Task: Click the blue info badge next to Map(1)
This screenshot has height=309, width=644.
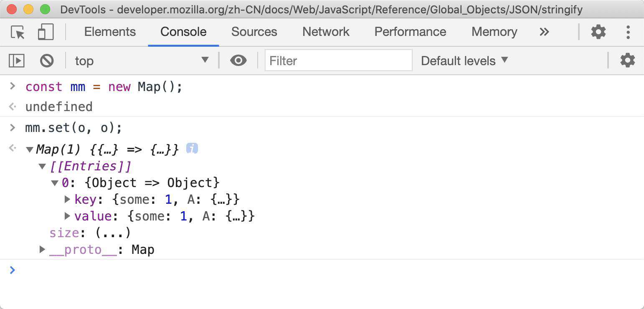Action: (x=192, y=148)
